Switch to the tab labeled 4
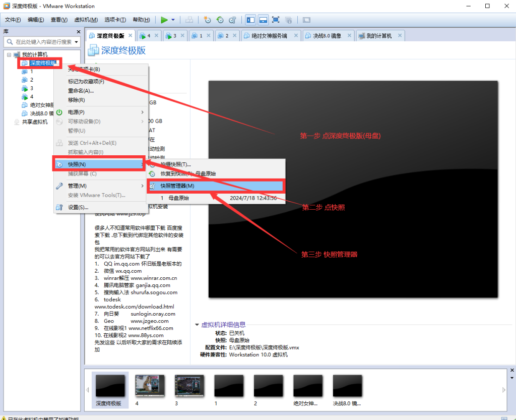The width and height of the screenshot is (516, 420). pyautogui.click(x=149, y=36)
